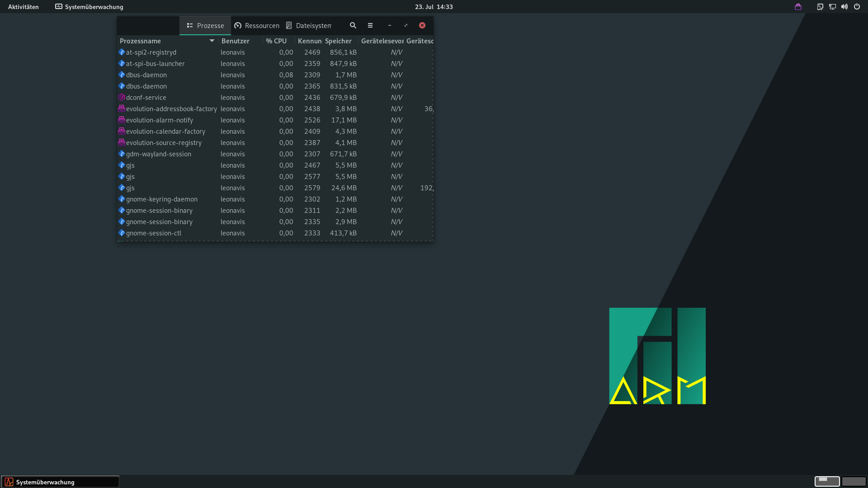The height and width of the screenshot is (488, 868).
Task: Open the clock showing 23. Jul 14:33
Action: [x=434, y=7]
